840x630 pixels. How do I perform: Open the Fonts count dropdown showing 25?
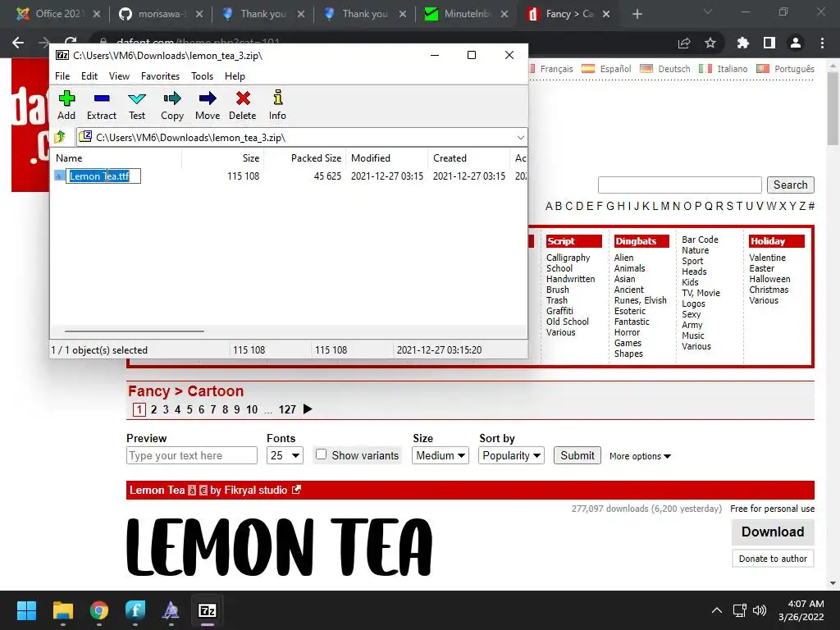click(285, 455)
